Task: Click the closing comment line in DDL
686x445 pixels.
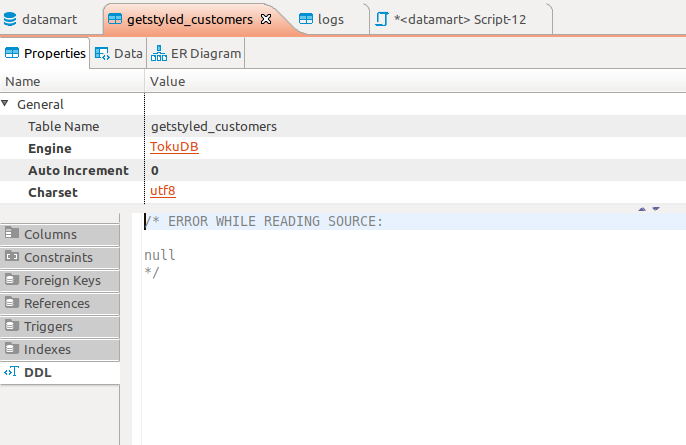Action: tap(152, 272)
